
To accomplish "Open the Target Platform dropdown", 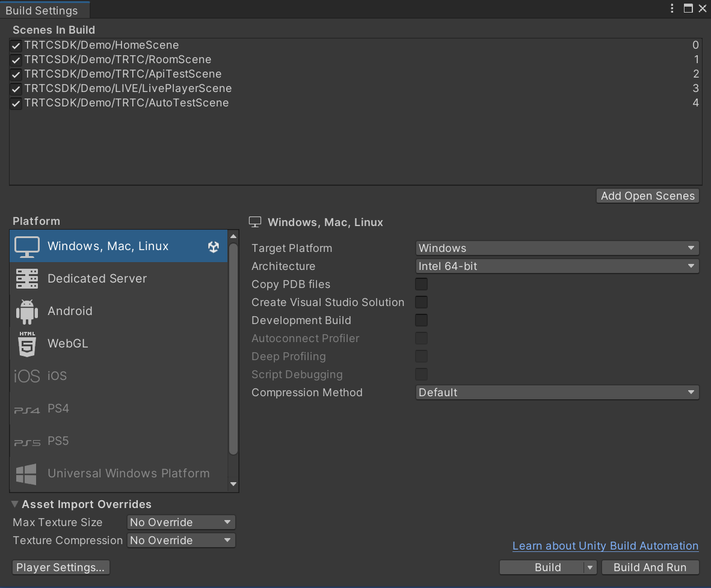I will point(557,248).
